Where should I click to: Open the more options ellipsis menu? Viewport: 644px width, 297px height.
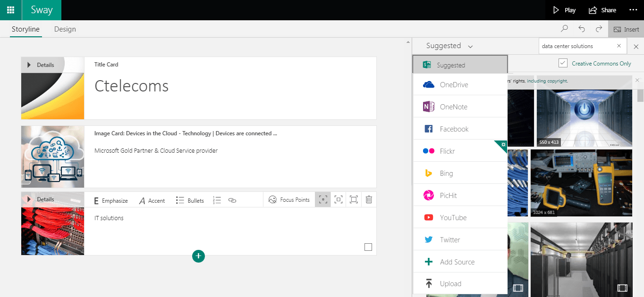(633, 10)
